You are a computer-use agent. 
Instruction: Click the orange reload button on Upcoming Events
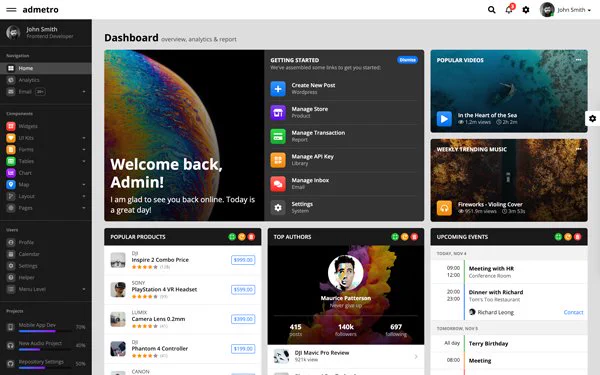pos(568,237)
